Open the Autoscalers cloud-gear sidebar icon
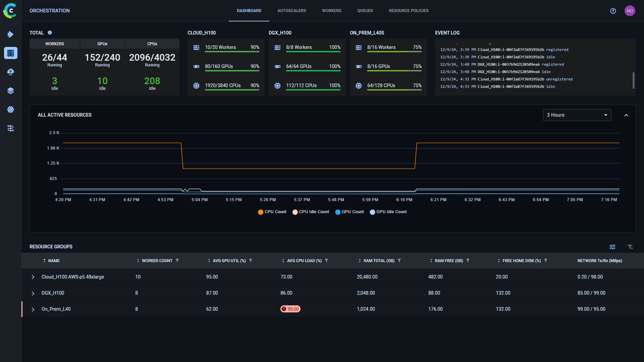Viewport: 644px width, 362px height. click(10, 72)
